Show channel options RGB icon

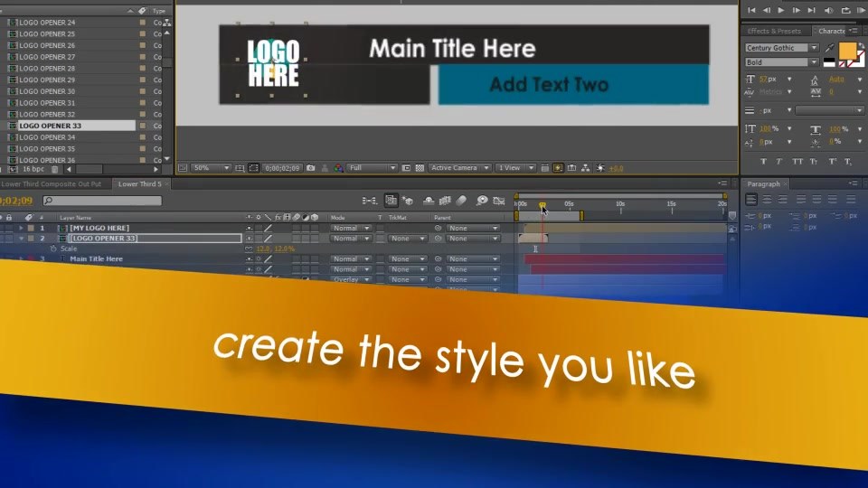338,168
